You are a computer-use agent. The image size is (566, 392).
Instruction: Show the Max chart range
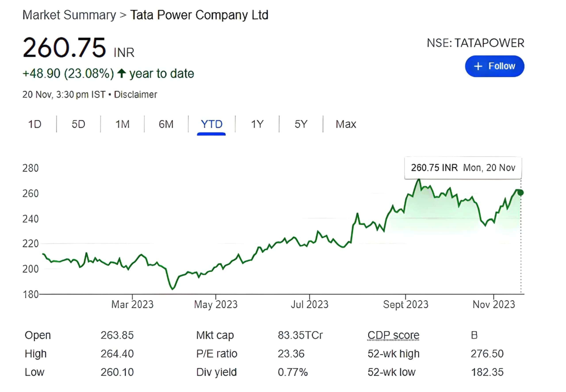coord(346,124)
